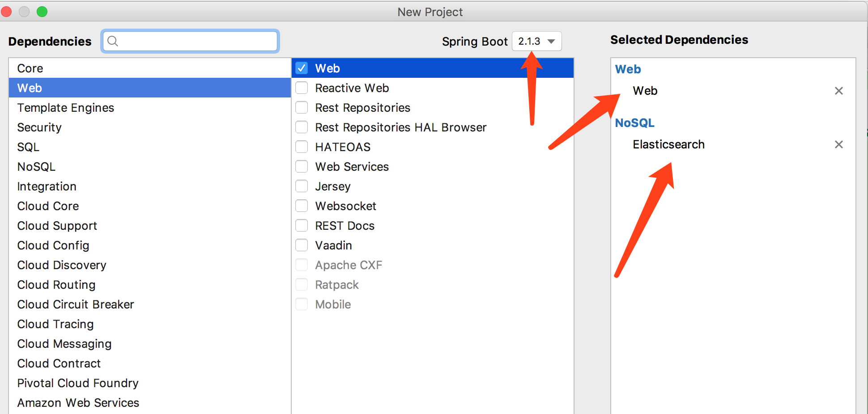This screenshot has width=868, height=414.
Task: Tick Rest Repositories HAL Browser checkbox
Action: pyautogui.click(x=302, y=127)
